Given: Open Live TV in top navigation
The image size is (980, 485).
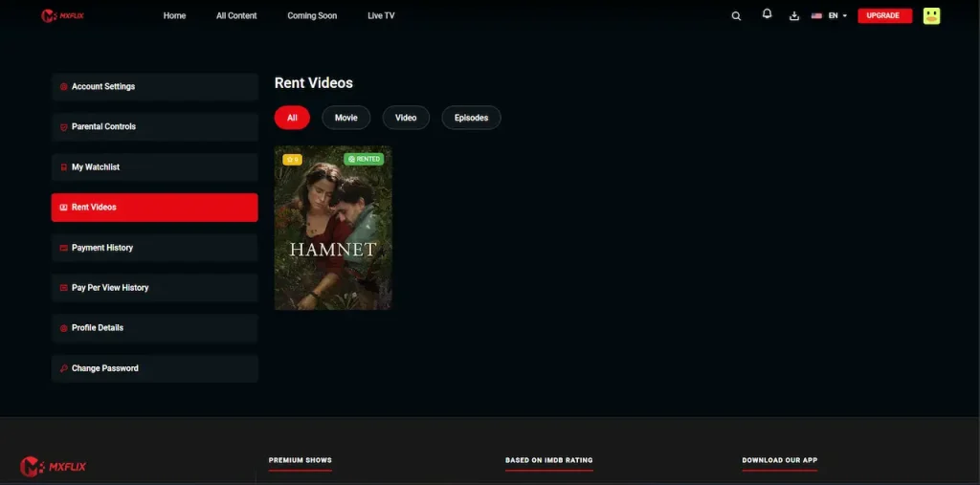Looking at the screenshot, I should point(381,15).
